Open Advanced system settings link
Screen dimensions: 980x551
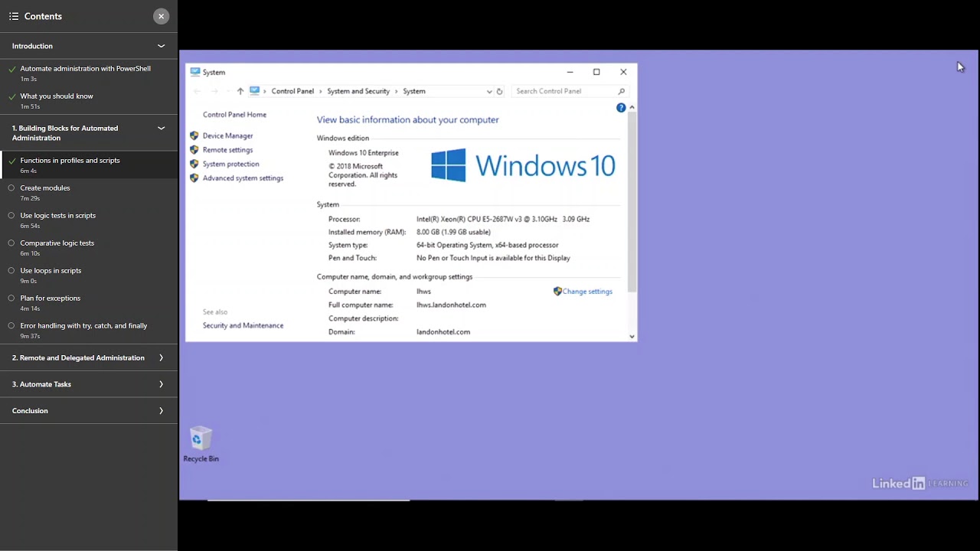click(243, 178)
